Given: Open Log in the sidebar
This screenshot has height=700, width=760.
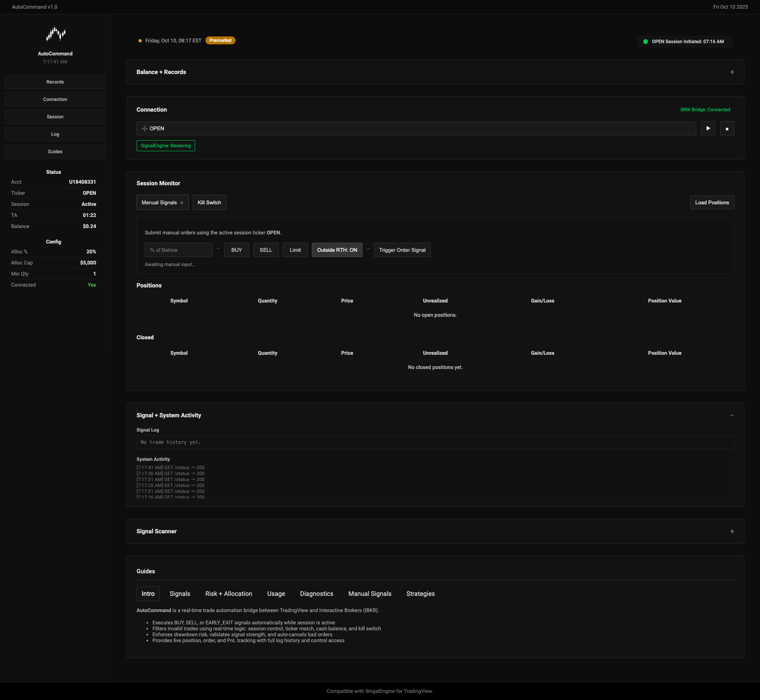Looking at the screenshot, I should (55, 134).
